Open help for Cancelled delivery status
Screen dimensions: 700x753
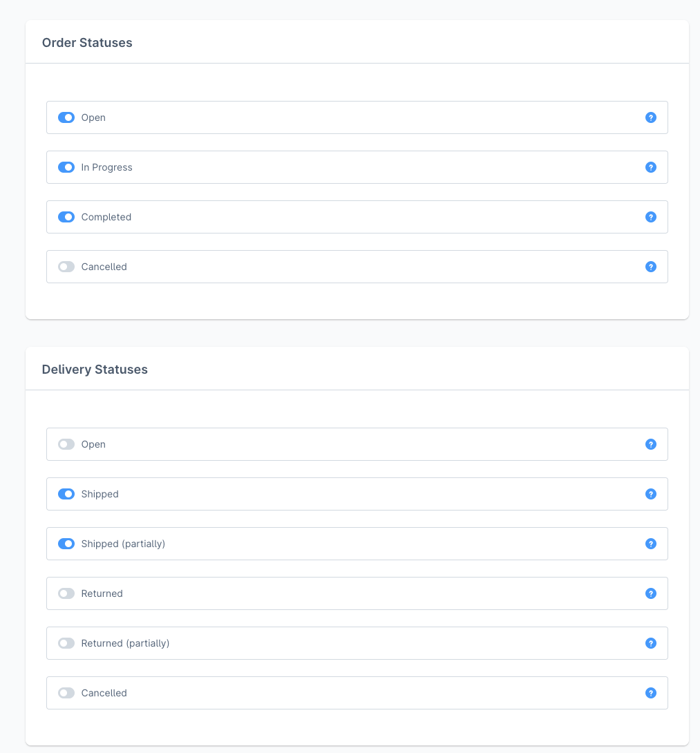pyautogui.click(x=650, y=693)
